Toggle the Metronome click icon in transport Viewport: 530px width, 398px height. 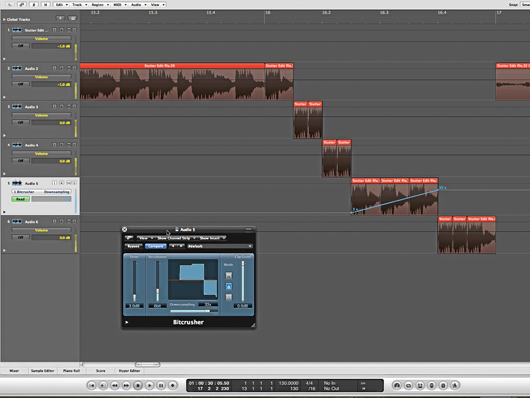click(455, 385)
